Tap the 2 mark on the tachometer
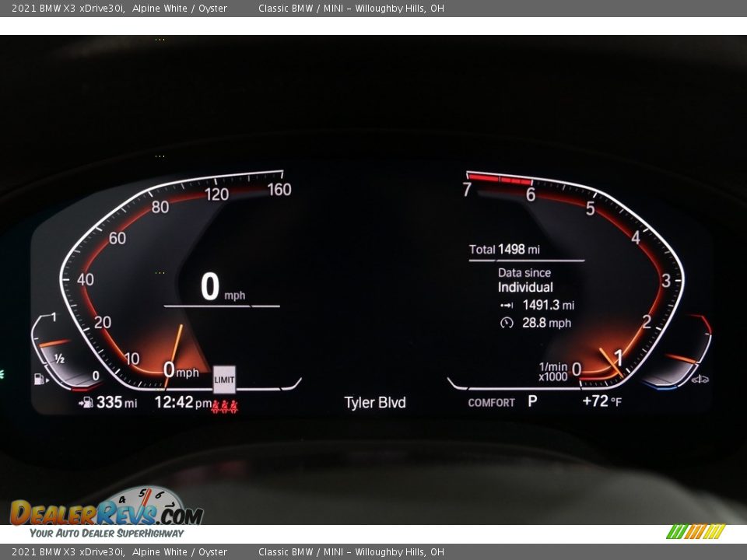This screenshot has height=560, width=747. click(647, 322)
